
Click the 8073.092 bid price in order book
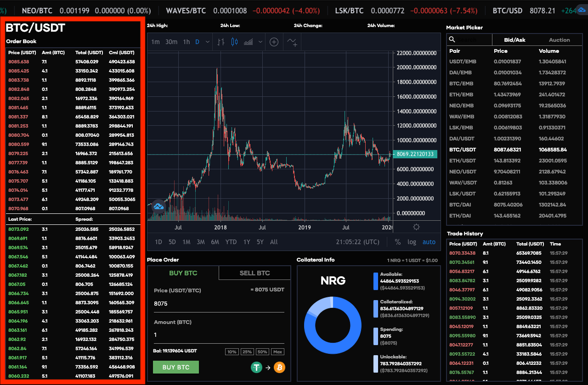[x=18, y=229]
